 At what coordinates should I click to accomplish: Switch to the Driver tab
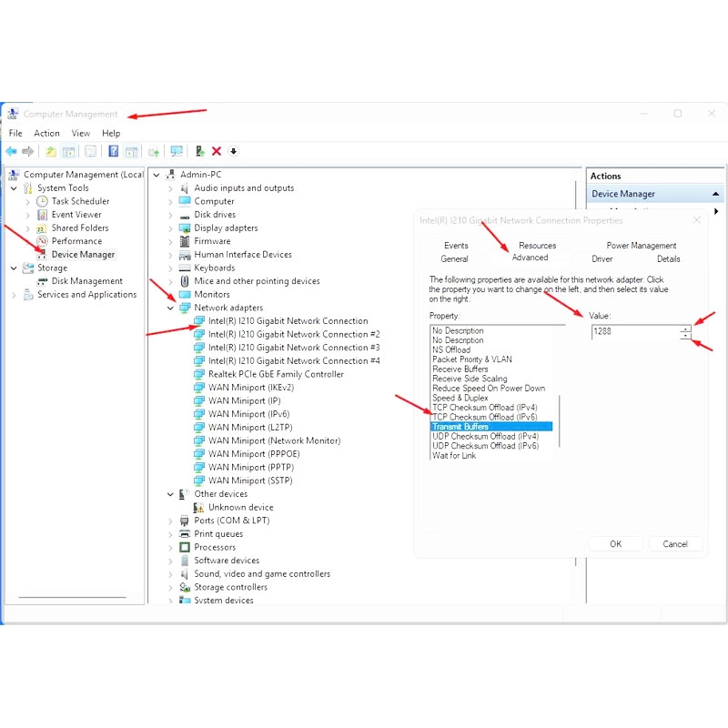point(602,259)
